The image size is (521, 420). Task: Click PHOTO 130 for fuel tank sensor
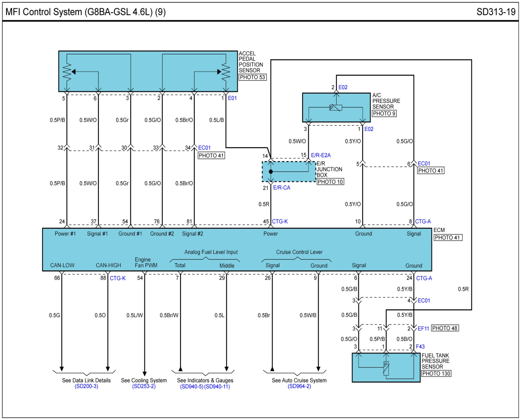(436, 373)
